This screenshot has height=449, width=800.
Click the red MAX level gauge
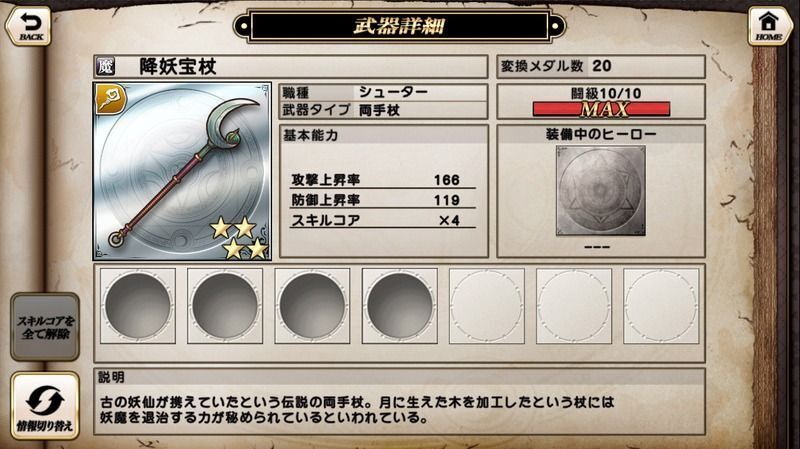coord(601,109)
